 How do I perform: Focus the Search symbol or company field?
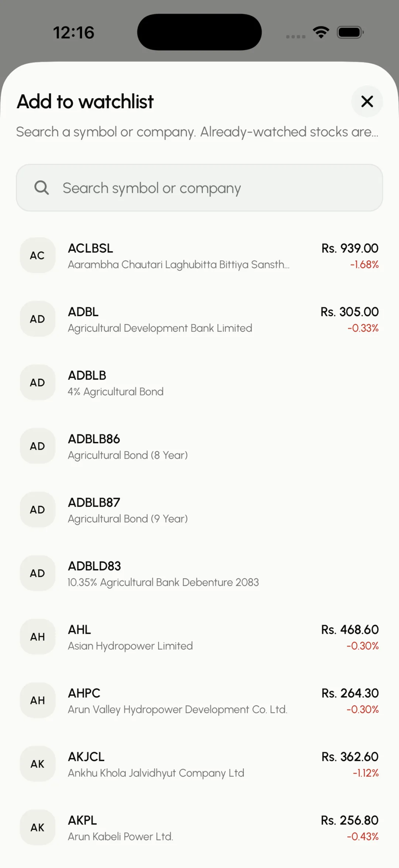(199, 188)
